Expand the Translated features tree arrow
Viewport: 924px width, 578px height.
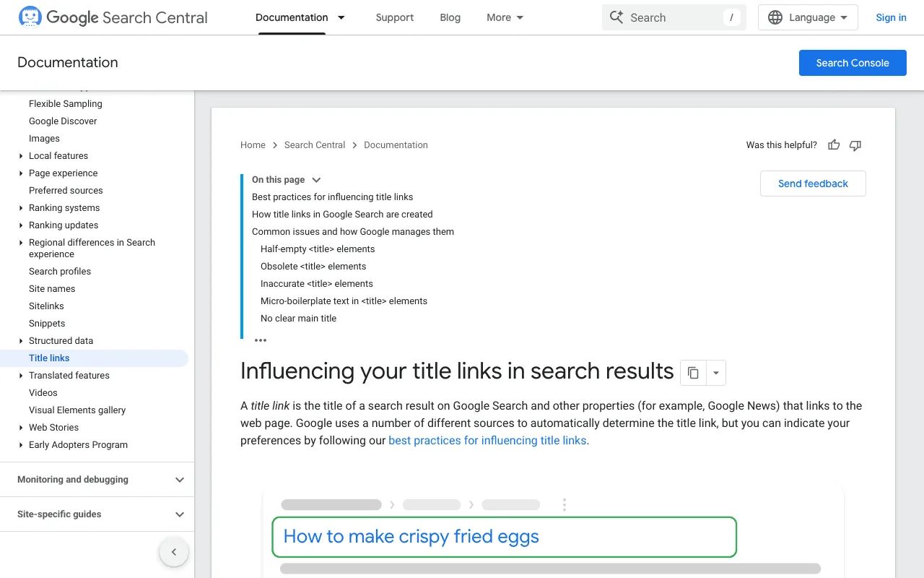tap(21, 376)
